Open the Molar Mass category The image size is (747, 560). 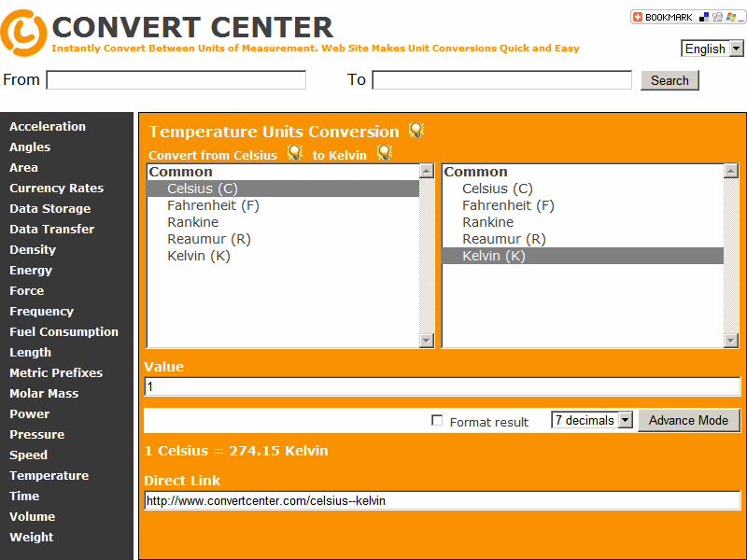point(44,393)
